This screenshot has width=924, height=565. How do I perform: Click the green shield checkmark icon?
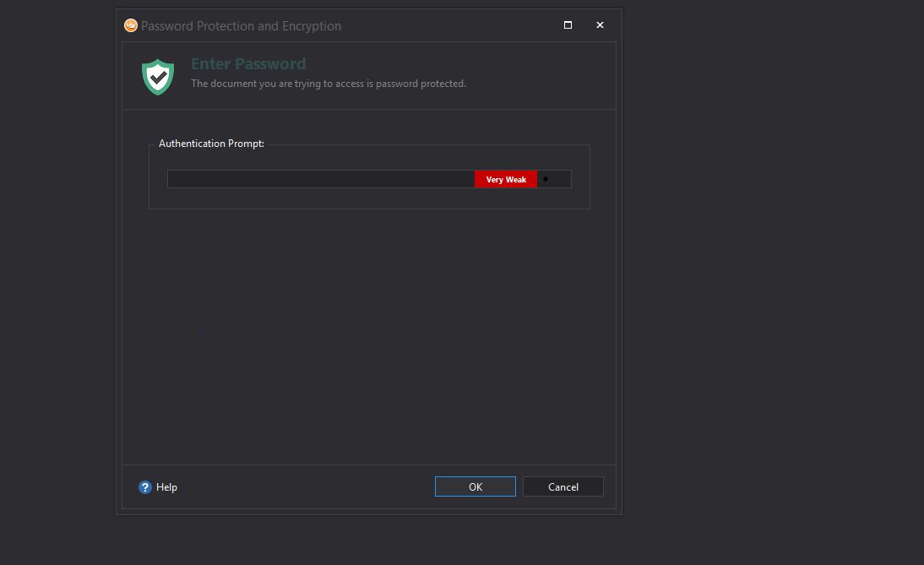point(158,77)
